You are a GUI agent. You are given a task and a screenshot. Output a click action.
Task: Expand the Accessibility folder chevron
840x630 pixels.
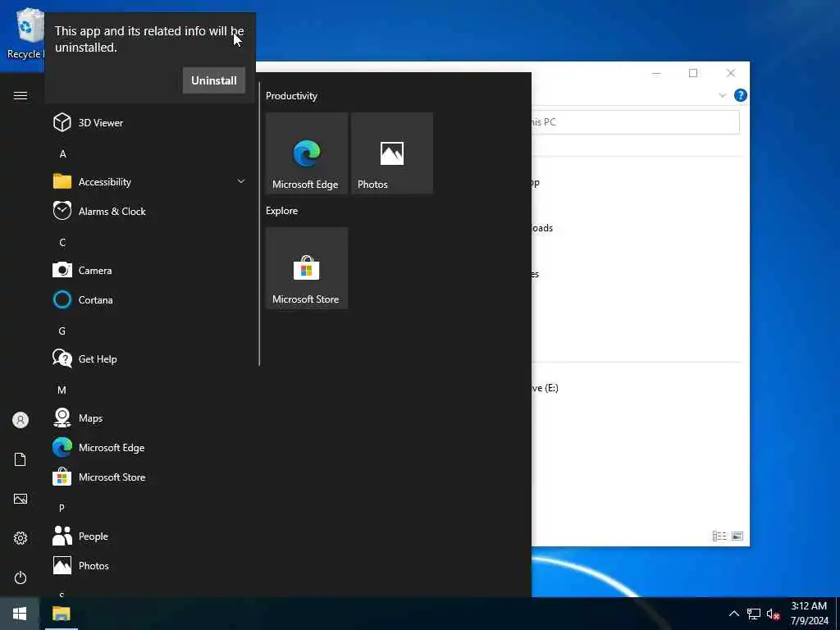pyautogui.click(x=241, y=181)
